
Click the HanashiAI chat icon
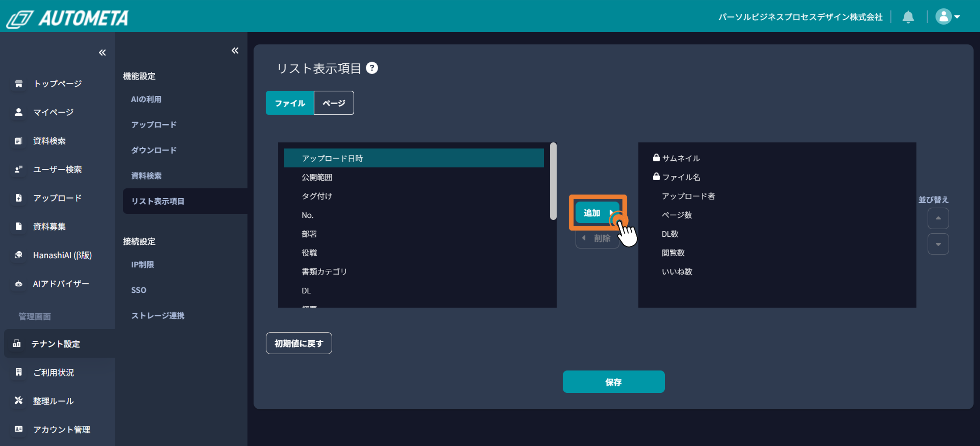tap(19, 255)
